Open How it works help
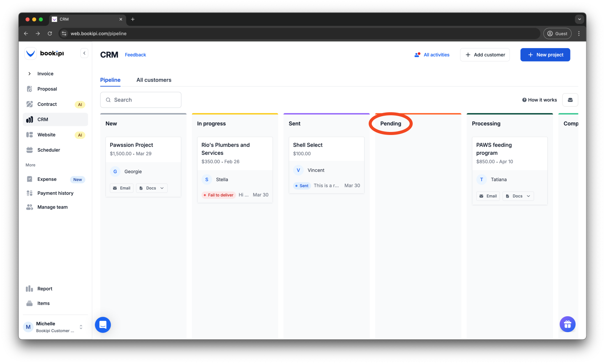This screenshot has width=605, height=364. [539, 100]
